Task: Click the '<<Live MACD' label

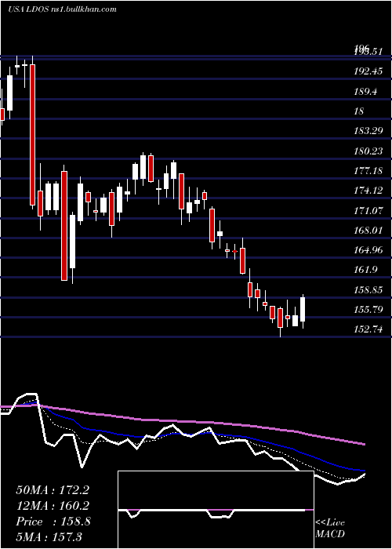Action: point(330,529)
